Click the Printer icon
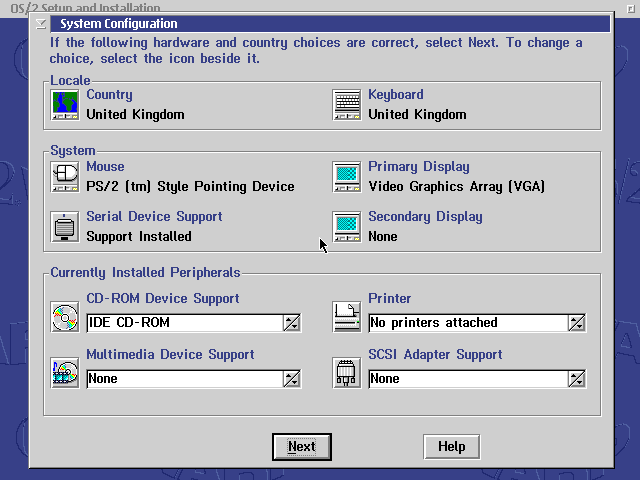Viewport: 640px width, 480px height. [347, 317]
